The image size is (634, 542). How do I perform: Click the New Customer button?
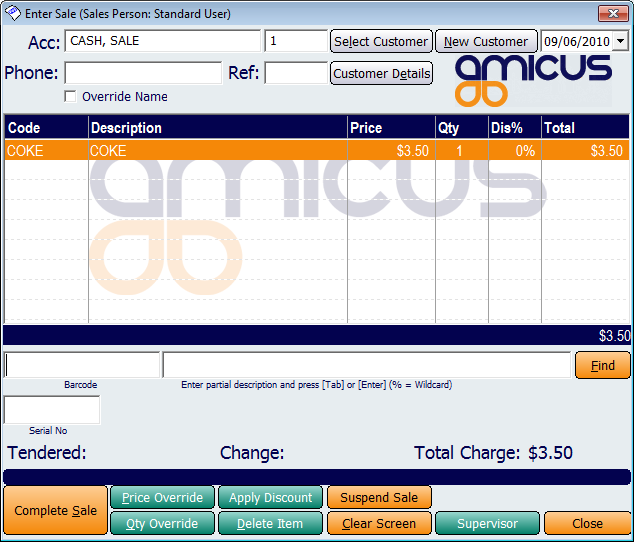pos(486,41)
